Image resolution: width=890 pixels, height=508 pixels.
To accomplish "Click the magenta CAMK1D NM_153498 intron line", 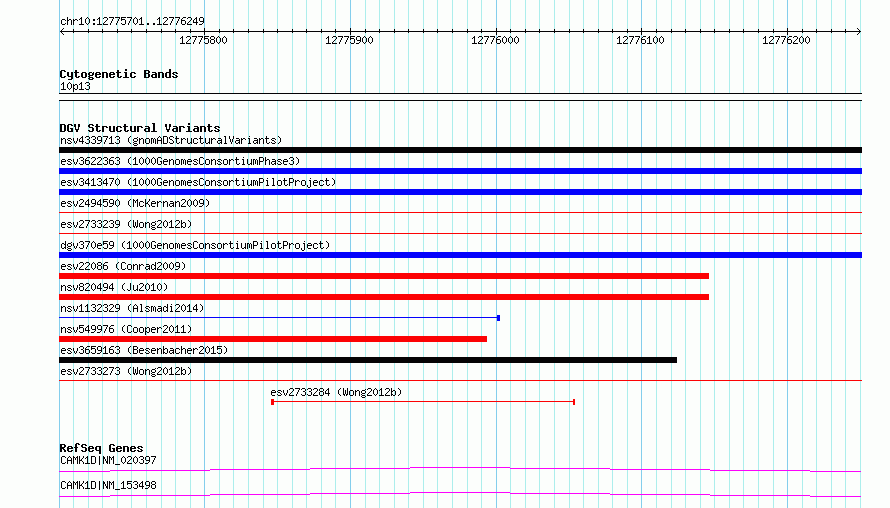I will click(460, 494).
